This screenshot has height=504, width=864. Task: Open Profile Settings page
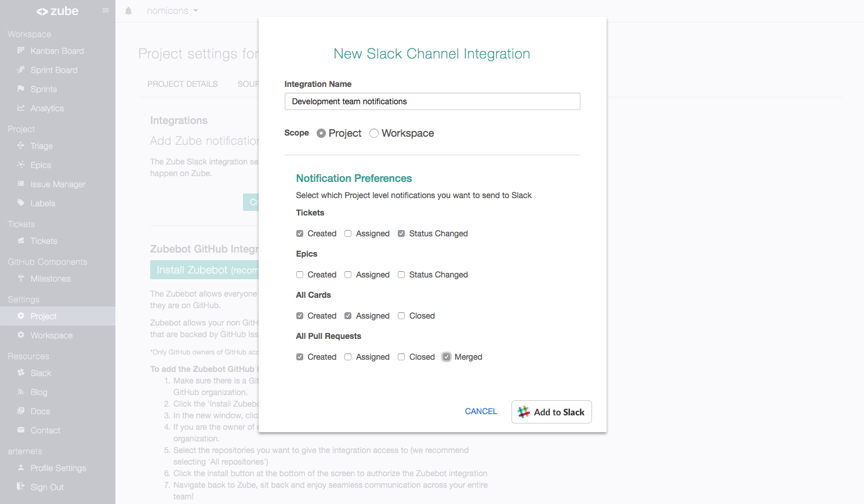click(x=57, y=468)
